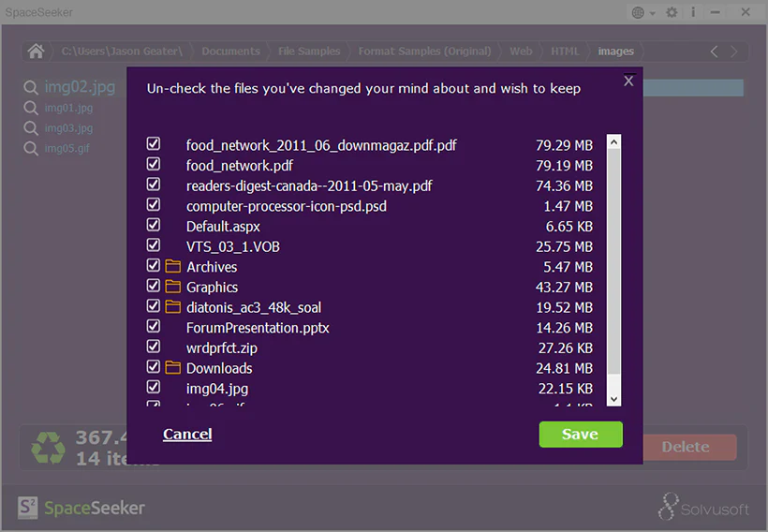Open the Web breadcrumb
This screenshot has height=532, width=768.
pyautogui.click(x=521, y=51)
